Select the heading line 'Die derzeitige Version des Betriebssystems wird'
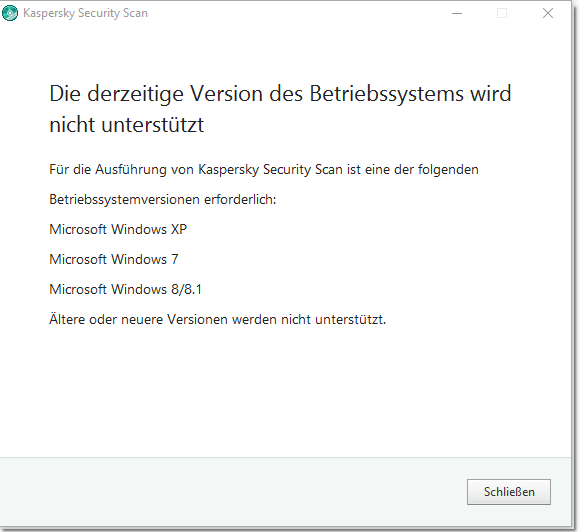The image size is (580, 532). click(x=280, y=94)
